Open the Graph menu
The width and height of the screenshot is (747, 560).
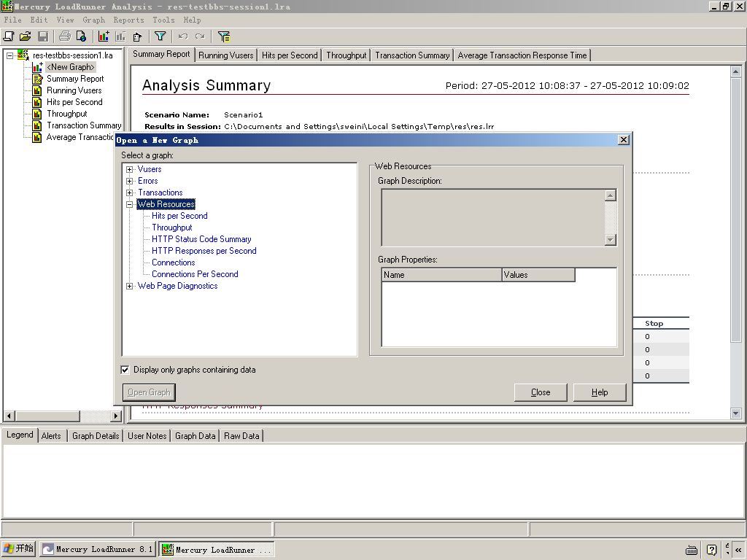click(94, 20)
